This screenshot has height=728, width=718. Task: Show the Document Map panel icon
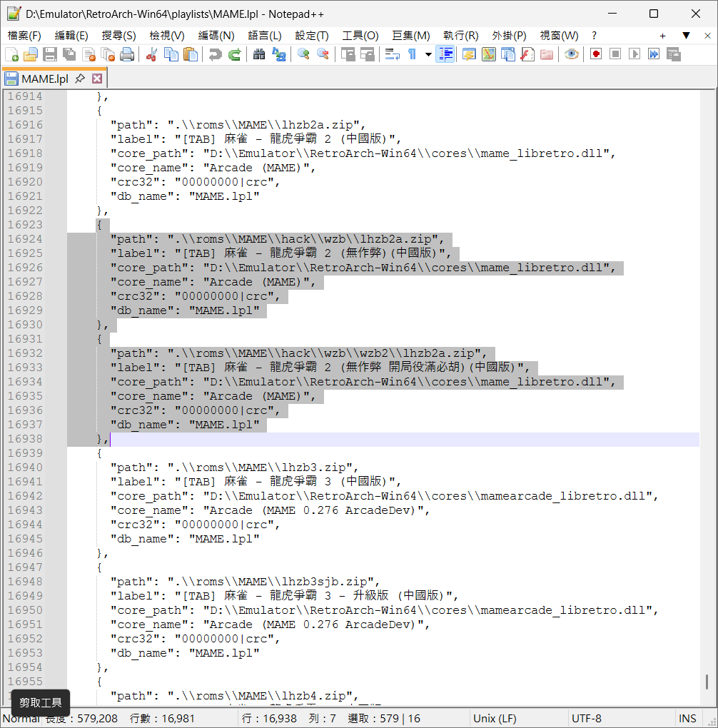tap(489, 54)
